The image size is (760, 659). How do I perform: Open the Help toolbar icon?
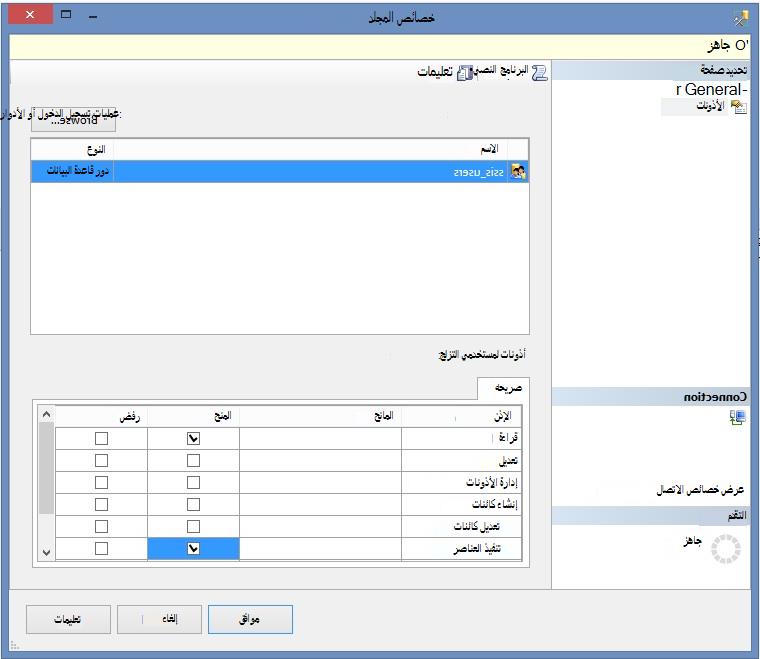pyautogui.click(x=464, y=73)
